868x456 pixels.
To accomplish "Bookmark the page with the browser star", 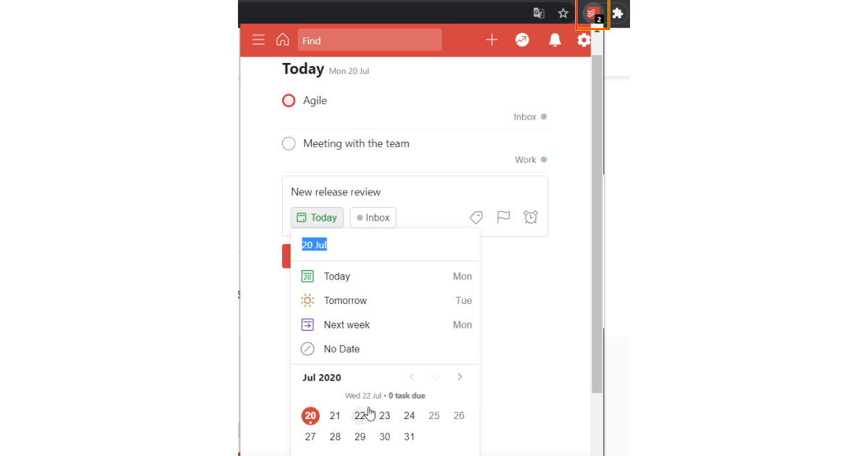I will click(563, 13).
